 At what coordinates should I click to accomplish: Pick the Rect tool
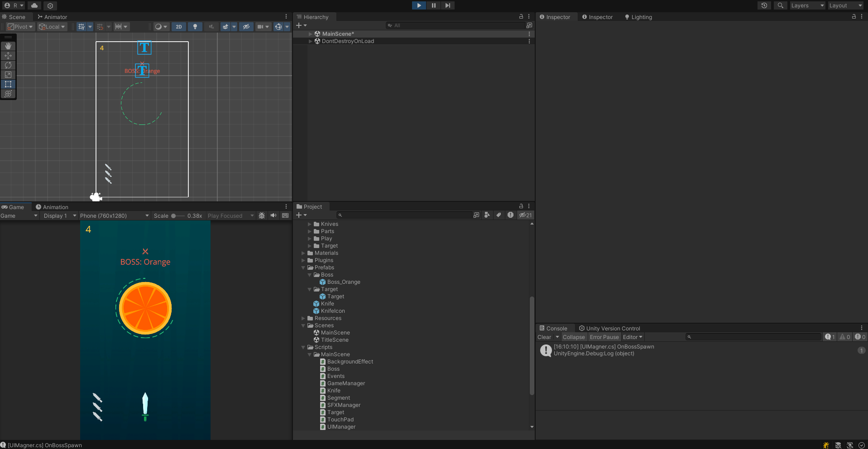8,84
